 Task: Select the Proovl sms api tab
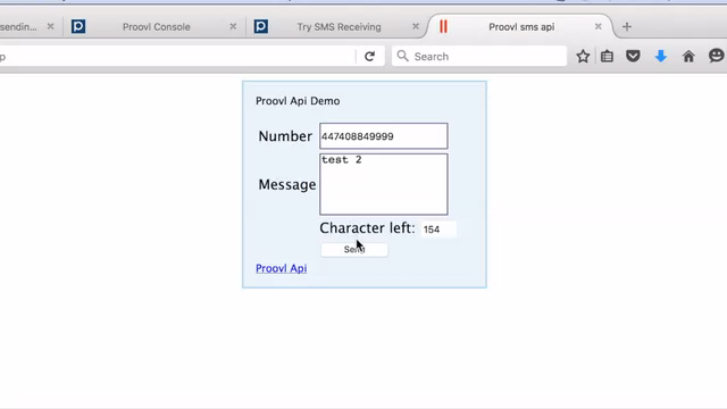(x=521, y=27)
